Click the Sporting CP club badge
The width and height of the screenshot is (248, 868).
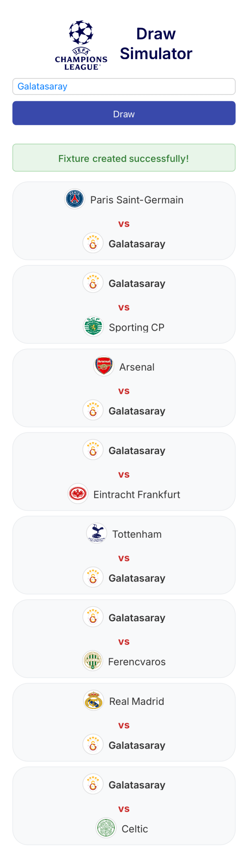(93, 327)
